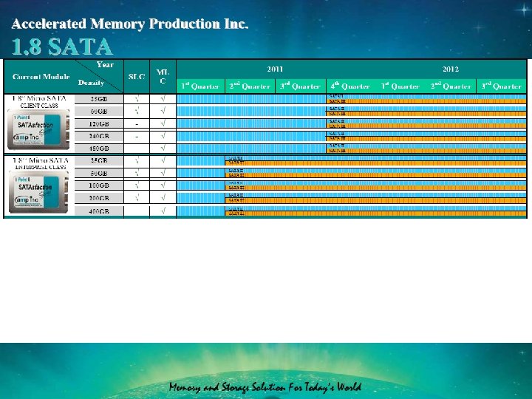Click the '200GB' density cell
The width and height of the screenshot is (532, 399).
point(99,198)
